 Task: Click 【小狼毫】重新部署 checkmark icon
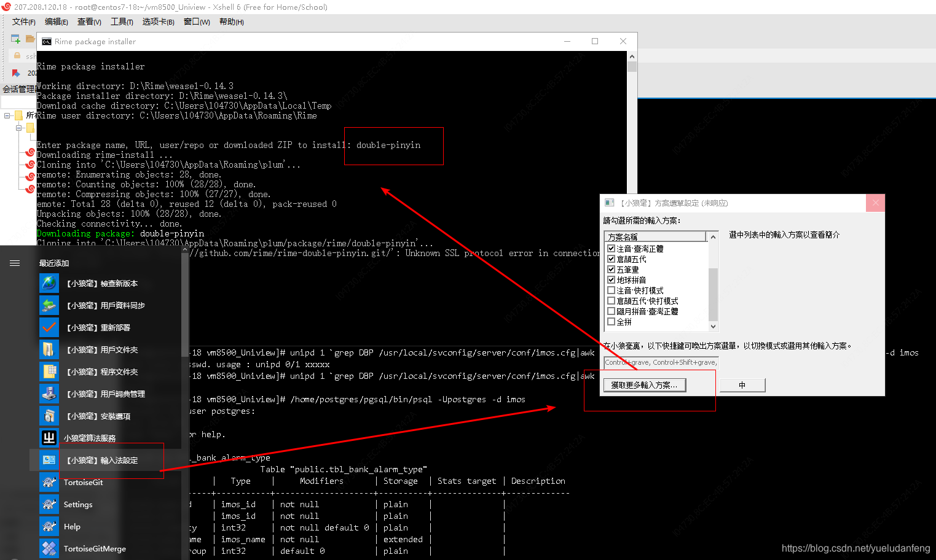coord(49,327)
